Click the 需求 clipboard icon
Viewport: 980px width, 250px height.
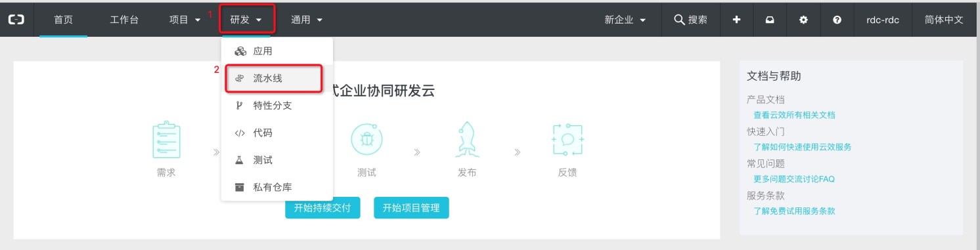(166, 139)
